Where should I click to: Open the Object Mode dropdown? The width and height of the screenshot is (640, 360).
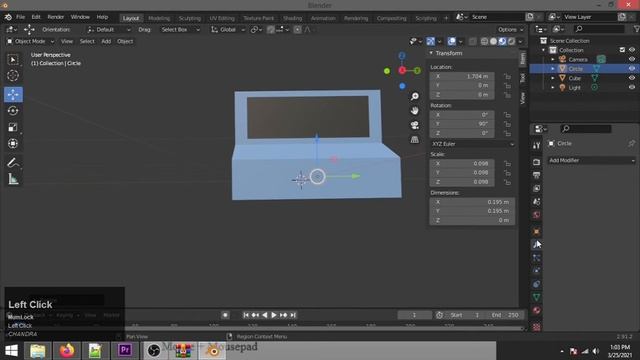click(x=31, y=41)
